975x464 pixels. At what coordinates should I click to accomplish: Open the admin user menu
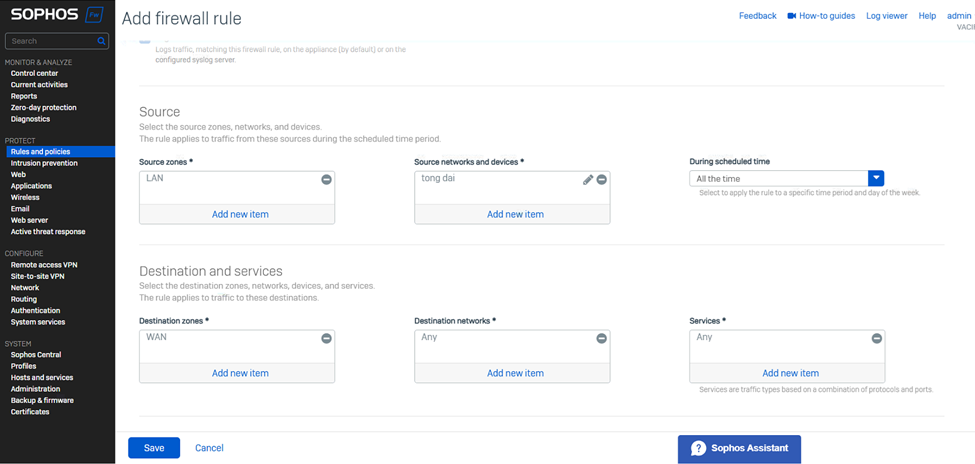click(x=959, y=16)
